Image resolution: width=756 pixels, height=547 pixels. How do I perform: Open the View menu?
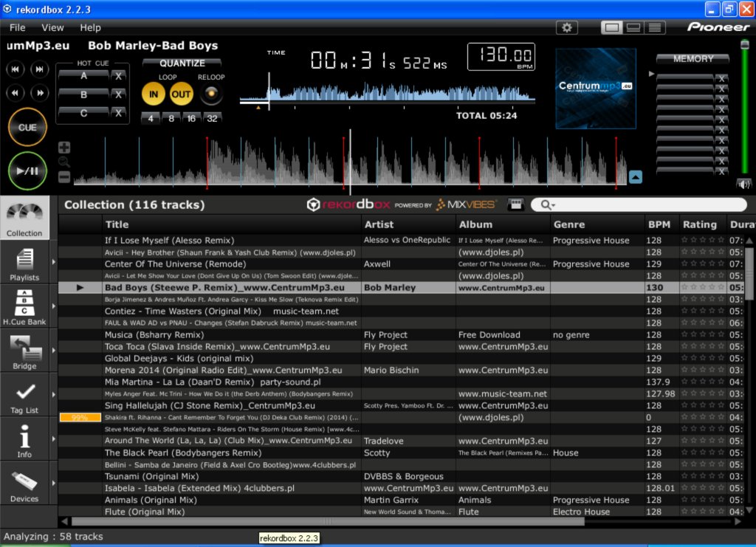[x=52, y=27]
